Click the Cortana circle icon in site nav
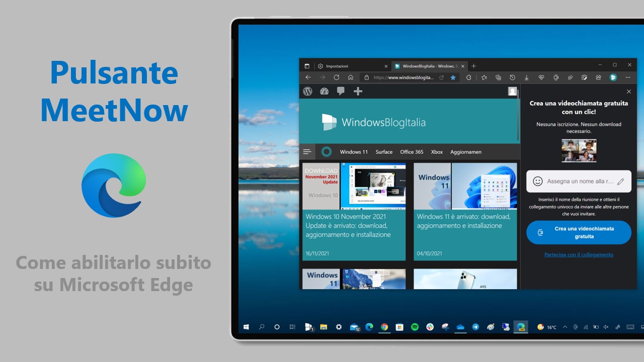Image resolution: width=644 pixels, height=362 pixels. tap(326, 151)
